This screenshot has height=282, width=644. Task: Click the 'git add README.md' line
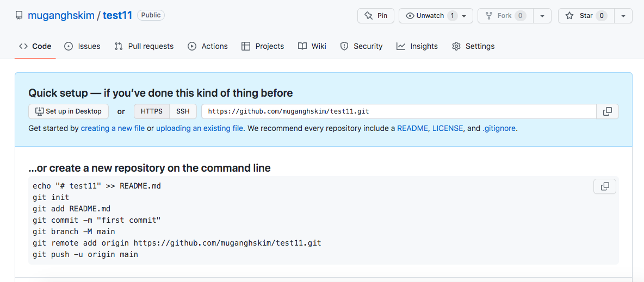tap(71, 209)
